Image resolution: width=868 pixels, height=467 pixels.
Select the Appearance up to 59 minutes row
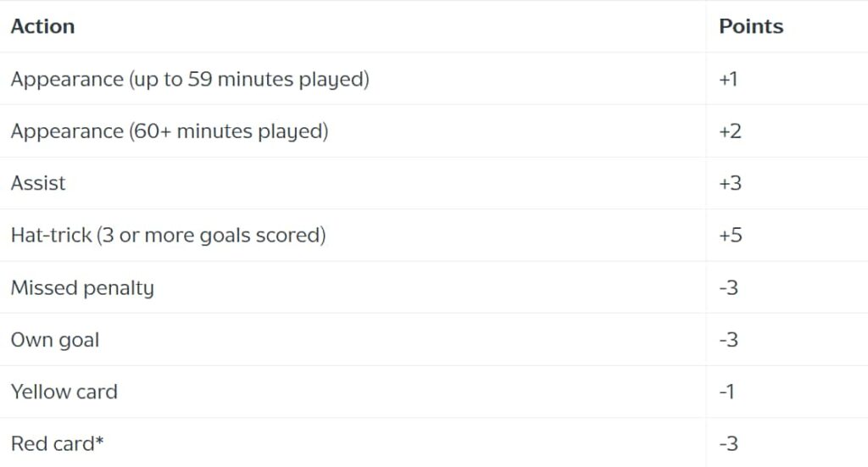click(434, 79)
